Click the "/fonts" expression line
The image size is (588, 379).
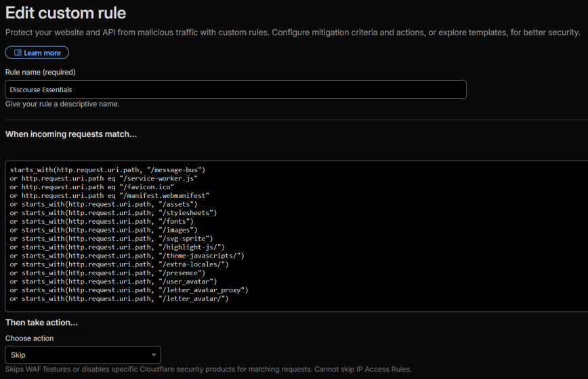[102, 221]
